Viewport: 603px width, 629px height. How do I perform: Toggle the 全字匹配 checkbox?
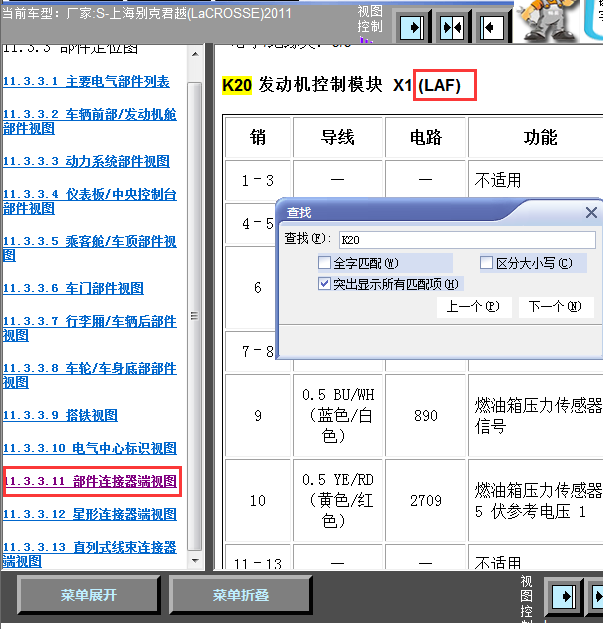point(324,263)
